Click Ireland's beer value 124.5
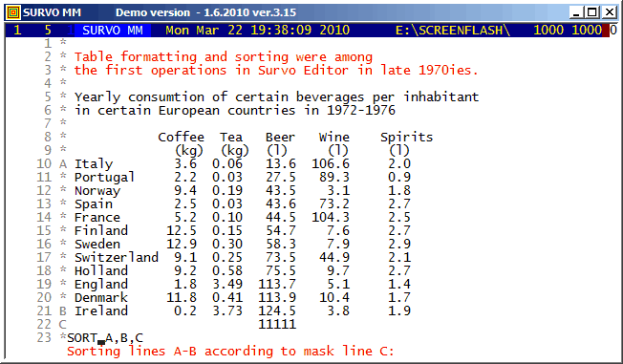 coord(277,311)
